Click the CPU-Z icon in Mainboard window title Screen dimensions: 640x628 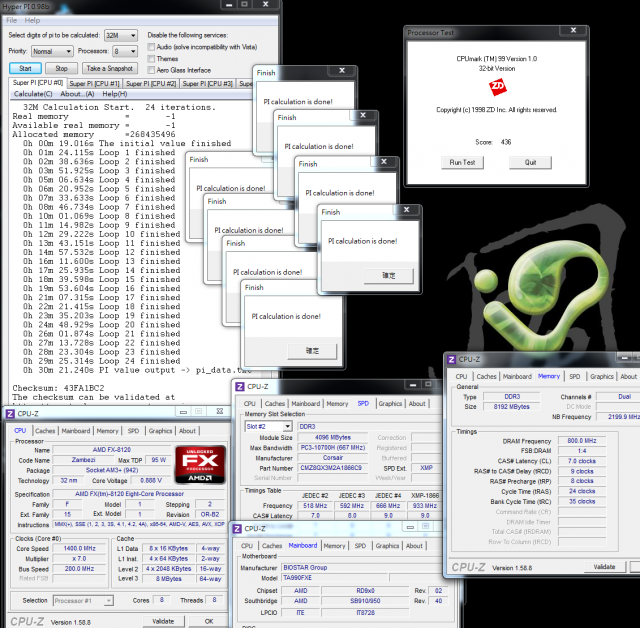point(237,529)
